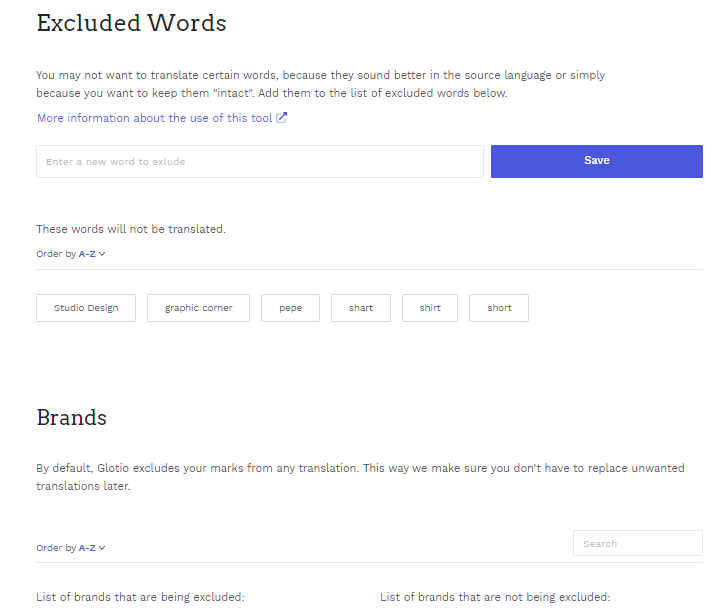Click the Brands Search field
Screen dimensions: 722x616
tap(638, 543)
